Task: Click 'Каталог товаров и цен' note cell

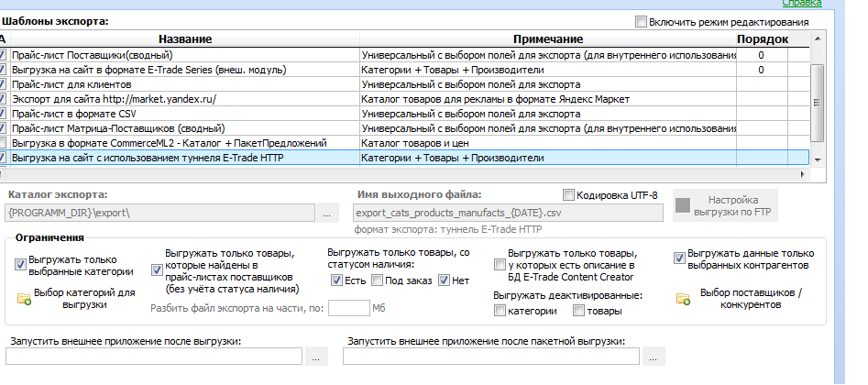Action: point(548,143)
